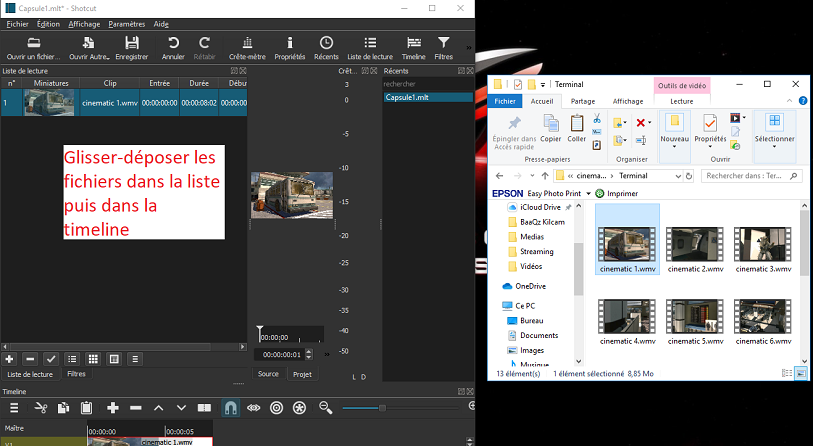The image size is (813, 446).
Task: Switch to the Projet player tab
Action: [x=302, y=374]
